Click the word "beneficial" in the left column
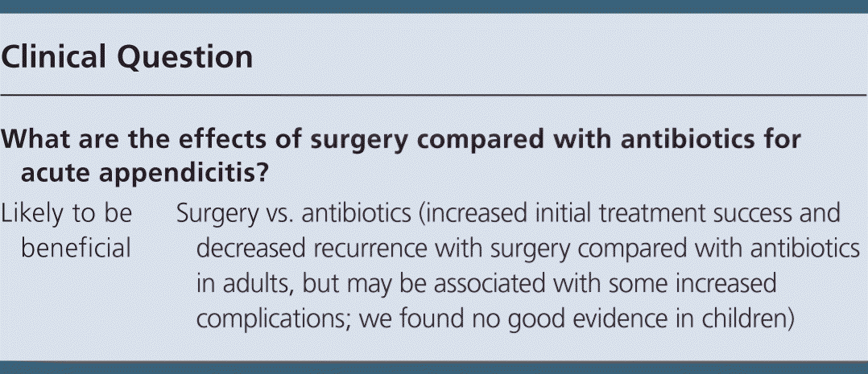 click(x=76, y=249)
